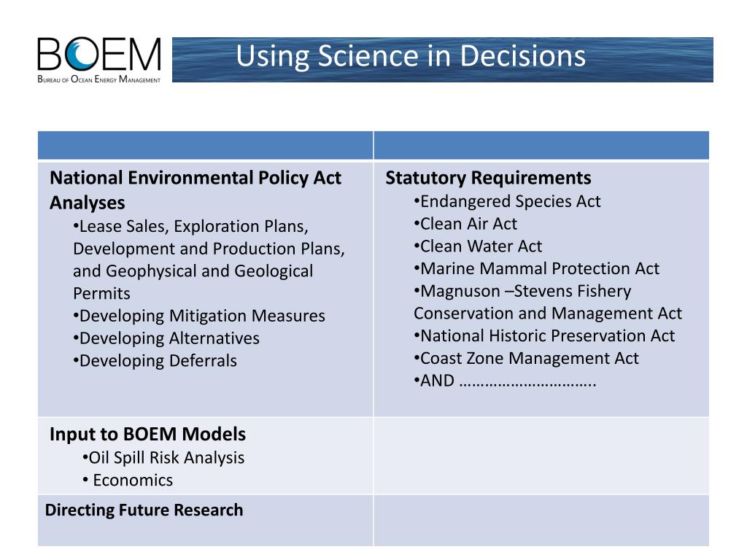Select National Historic Preservation Act bullet
The height and width of the screenshot is (560, 747).
(544, 335)
